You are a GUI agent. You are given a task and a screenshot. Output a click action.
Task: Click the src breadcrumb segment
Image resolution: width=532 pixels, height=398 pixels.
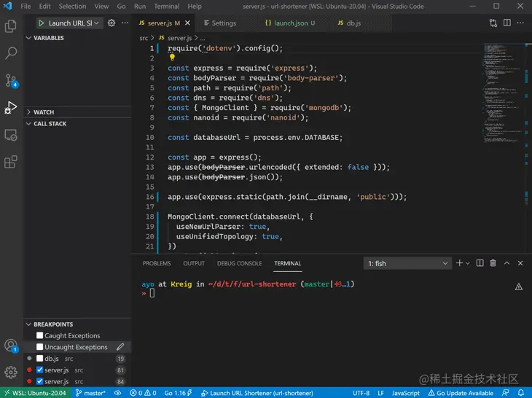[144, 38]
